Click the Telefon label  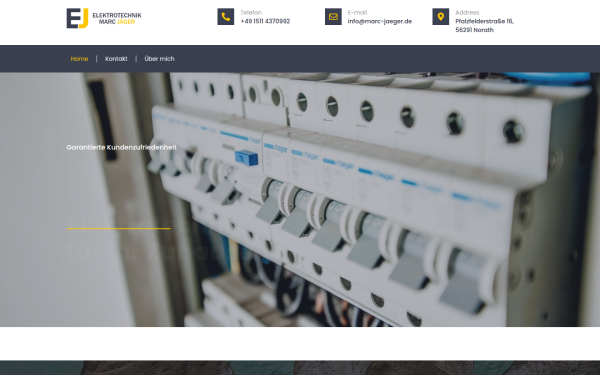[x=251, y=13]
